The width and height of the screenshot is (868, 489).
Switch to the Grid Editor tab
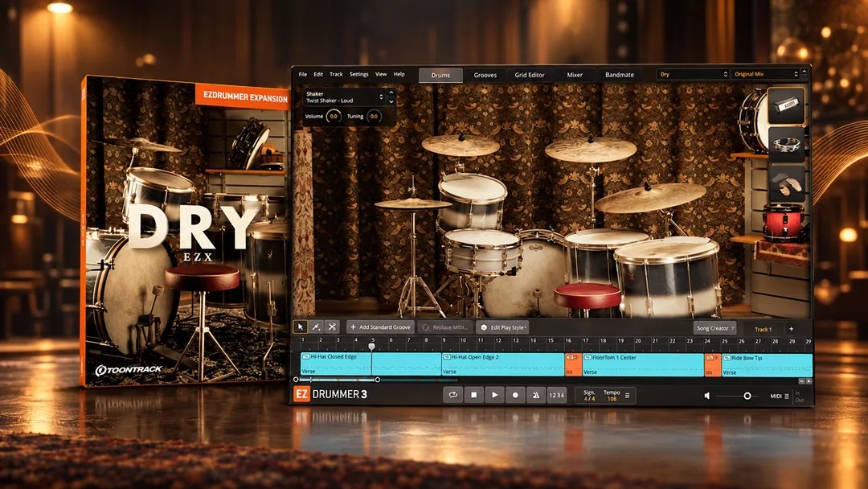click(530, 75)
